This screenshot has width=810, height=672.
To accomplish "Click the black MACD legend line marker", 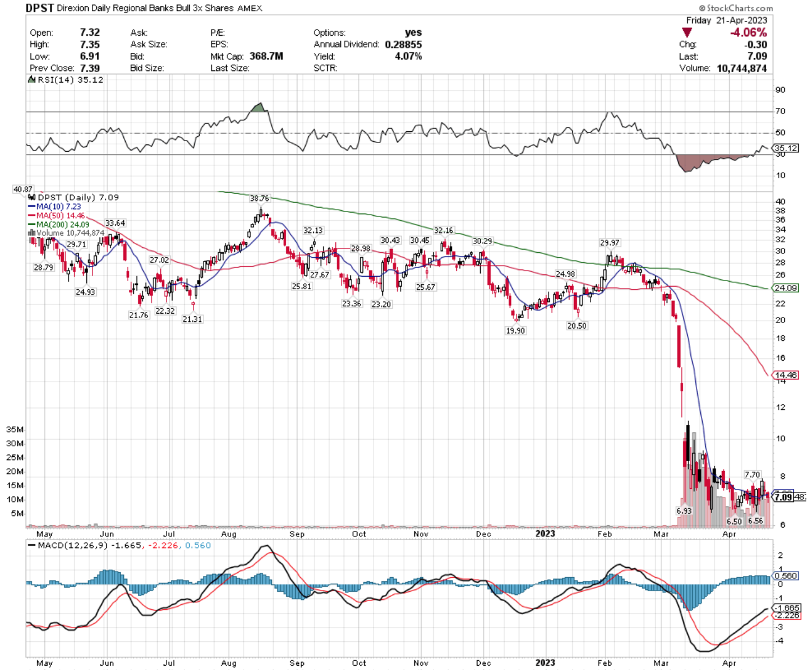I will point(31,546).
